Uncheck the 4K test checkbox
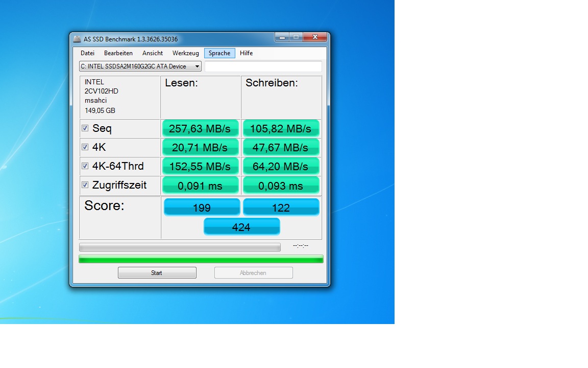 [85, 147]
